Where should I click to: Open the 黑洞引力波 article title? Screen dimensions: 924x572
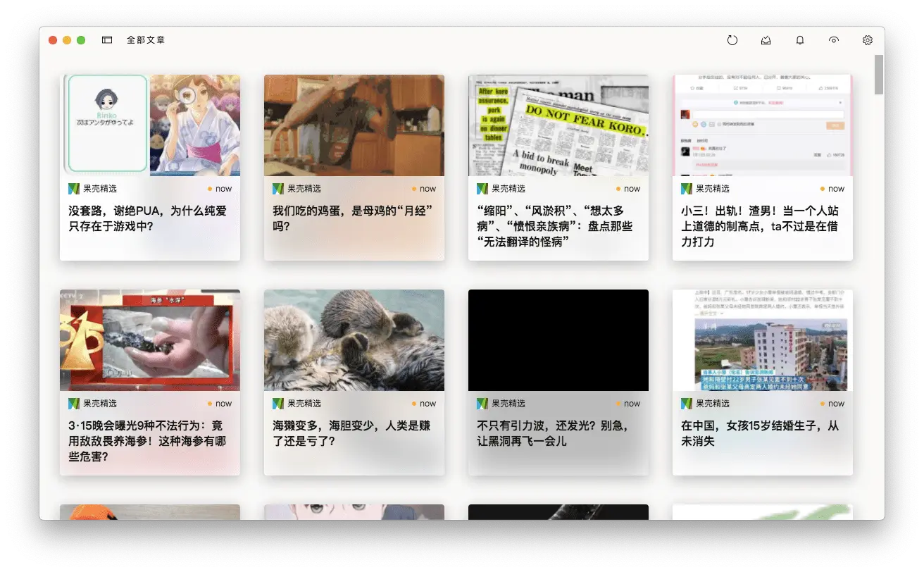click(x=552, y=433)
